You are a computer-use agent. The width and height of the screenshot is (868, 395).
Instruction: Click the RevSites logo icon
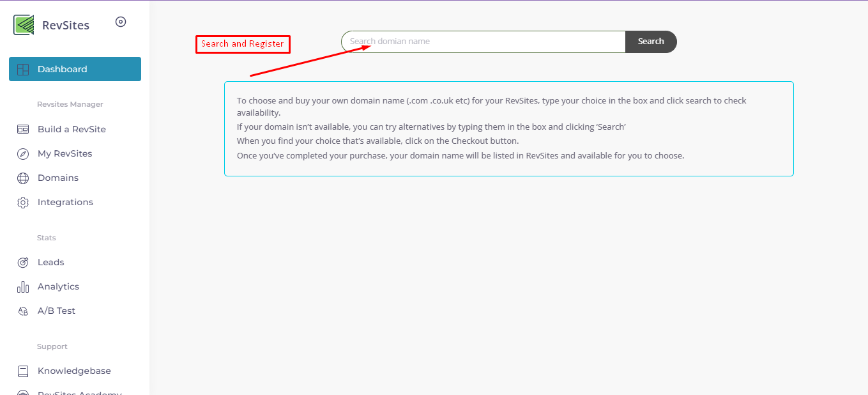(24, 25)
